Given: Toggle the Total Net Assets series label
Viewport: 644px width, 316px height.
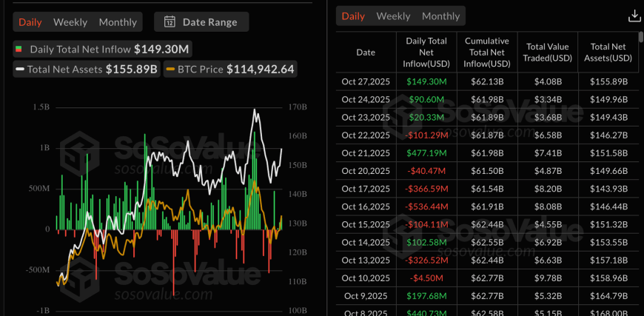Looking at the screenshot, I should point(64,70).
